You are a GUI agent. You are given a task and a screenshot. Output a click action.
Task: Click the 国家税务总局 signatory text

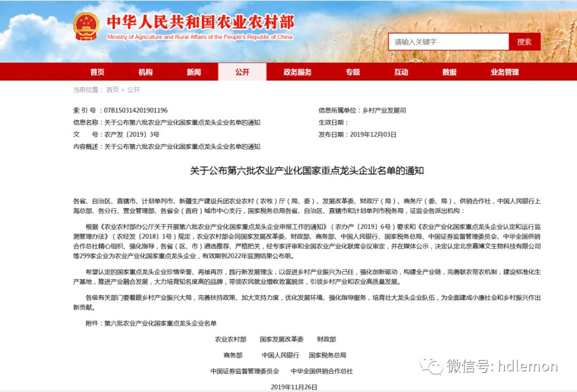(328, 355)
